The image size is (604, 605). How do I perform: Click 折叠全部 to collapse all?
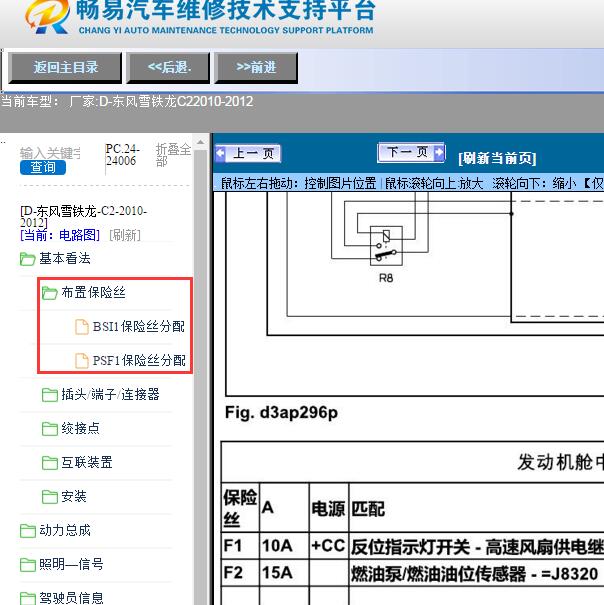point(173,155)
